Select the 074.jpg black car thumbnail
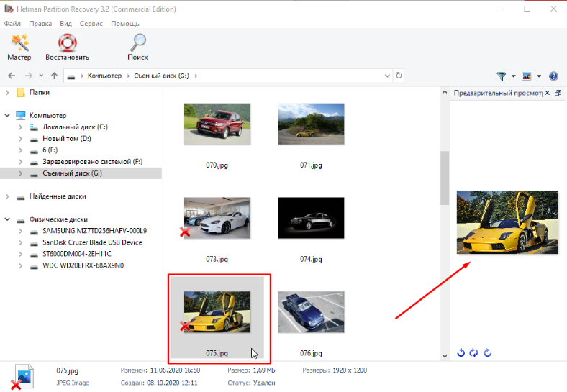 [311, 218]
